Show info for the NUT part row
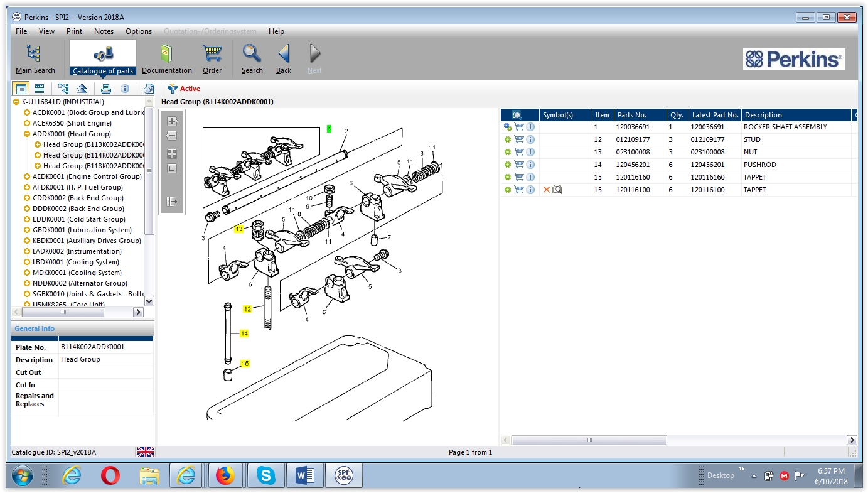Screen dimensions: 868x493 (530, 152)
